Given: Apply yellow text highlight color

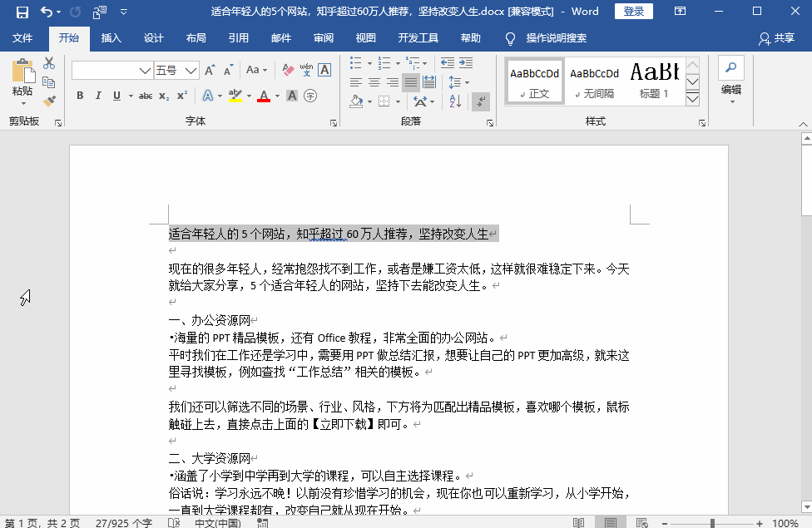Looking at the screenshot, I should click(x=235, y=95).
